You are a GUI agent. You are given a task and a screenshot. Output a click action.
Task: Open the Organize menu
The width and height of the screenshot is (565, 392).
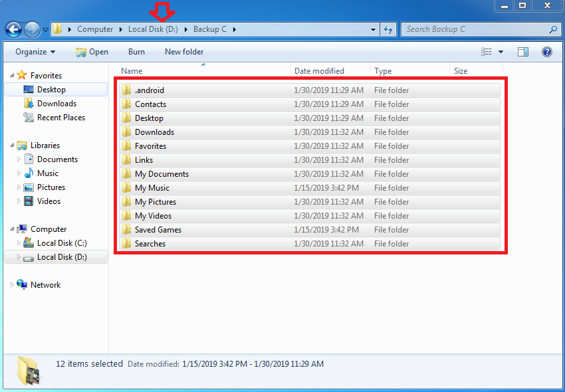(35, 52)
